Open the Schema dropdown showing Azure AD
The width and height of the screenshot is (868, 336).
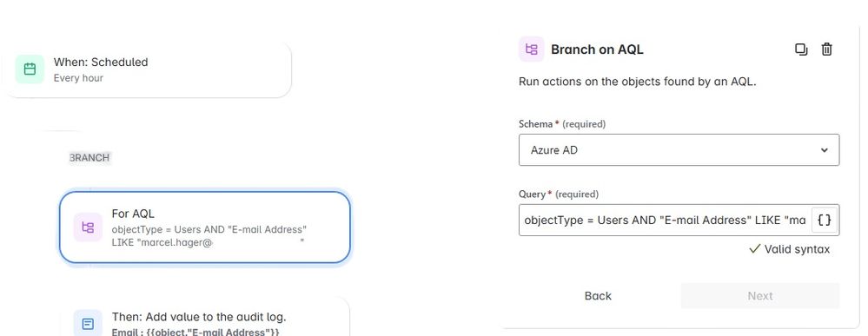(679, 149)
